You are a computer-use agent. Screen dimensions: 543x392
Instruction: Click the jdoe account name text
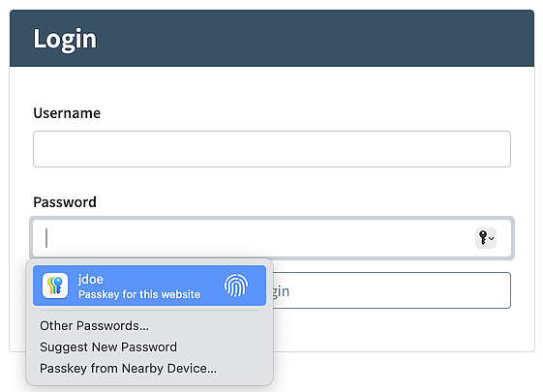(x=91, y=279)
